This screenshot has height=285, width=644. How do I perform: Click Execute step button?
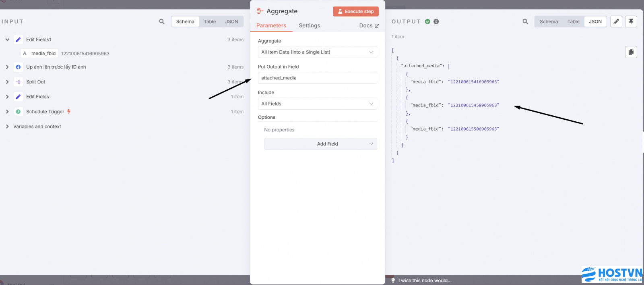[356, 11]
